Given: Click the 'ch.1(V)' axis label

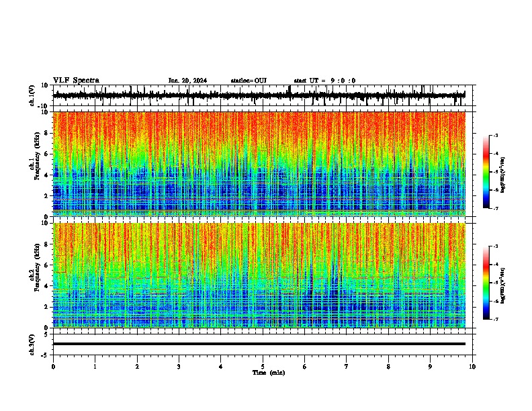Looking at the screenshot, I should [32, 95].
